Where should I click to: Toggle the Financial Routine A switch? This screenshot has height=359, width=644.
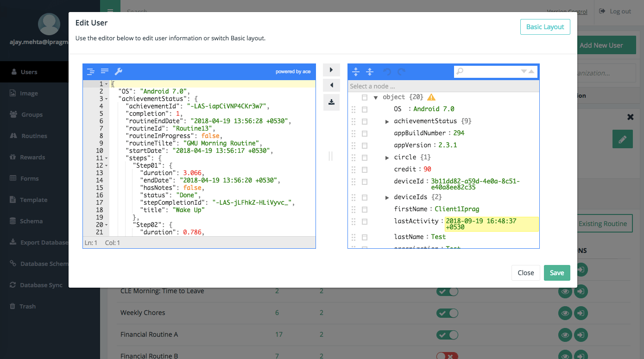click(x=447, y=335)
